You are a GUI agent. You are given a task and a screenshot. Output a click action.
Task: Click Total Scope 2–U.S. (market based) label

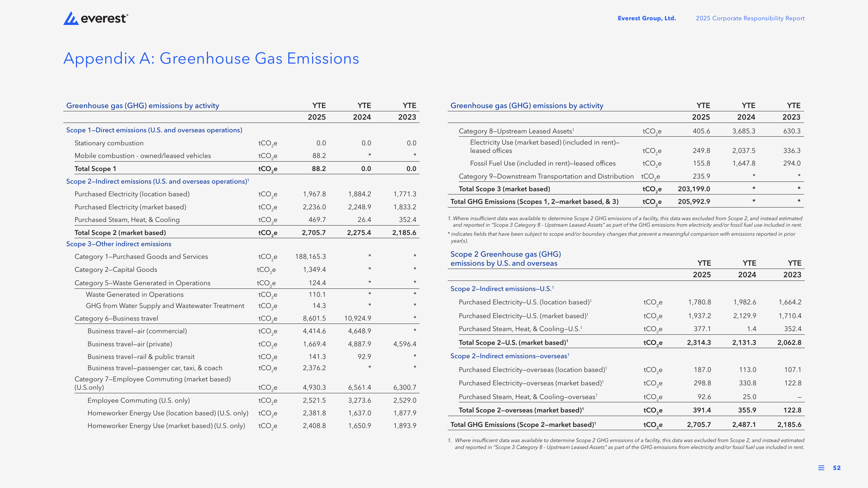coord(513,343)
